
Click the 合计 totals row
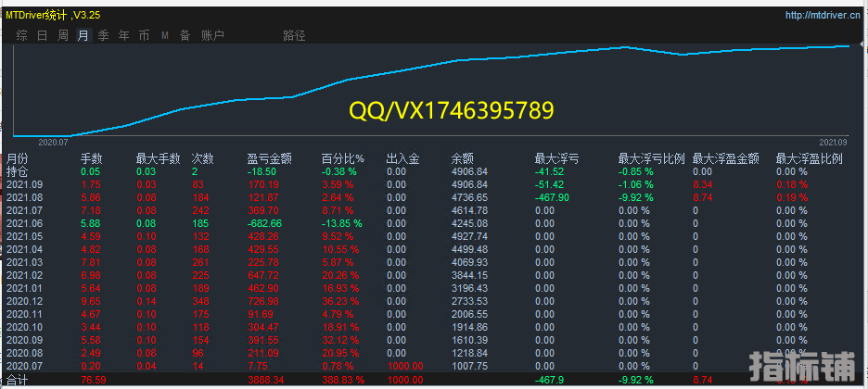tap(17, 380)
